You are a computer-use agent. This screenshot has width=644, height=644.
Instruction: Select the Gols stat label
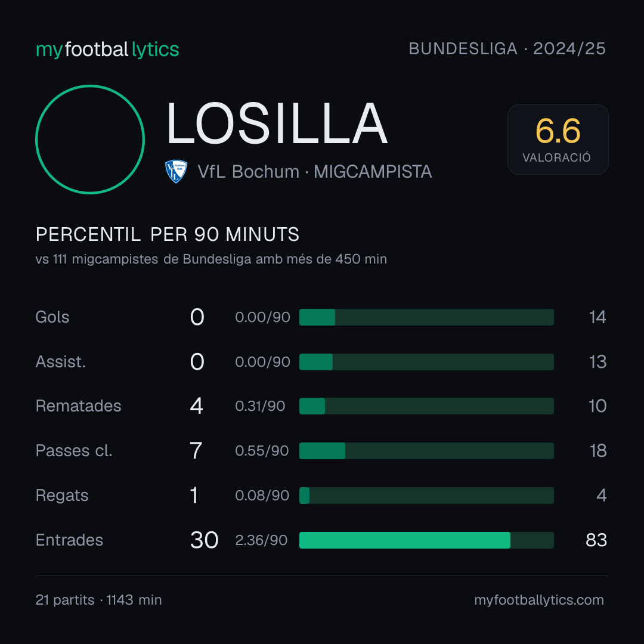[x=52, y=317]
